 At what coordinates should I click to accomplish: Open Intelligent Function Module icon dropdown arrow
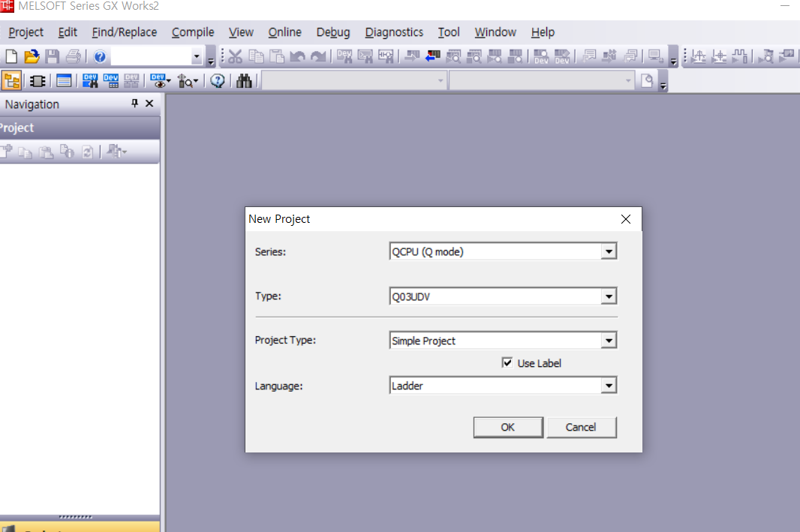click(195, 80)
